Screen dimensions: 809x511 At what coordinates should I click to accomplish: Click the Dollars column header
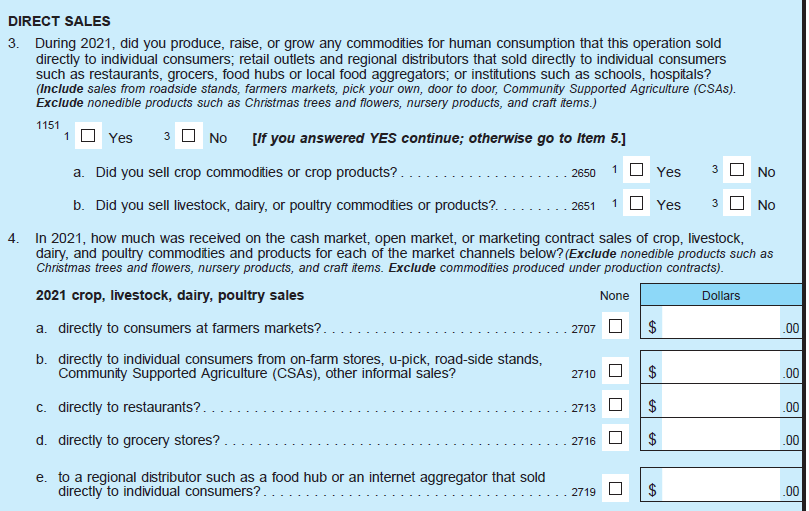(720, 296)
